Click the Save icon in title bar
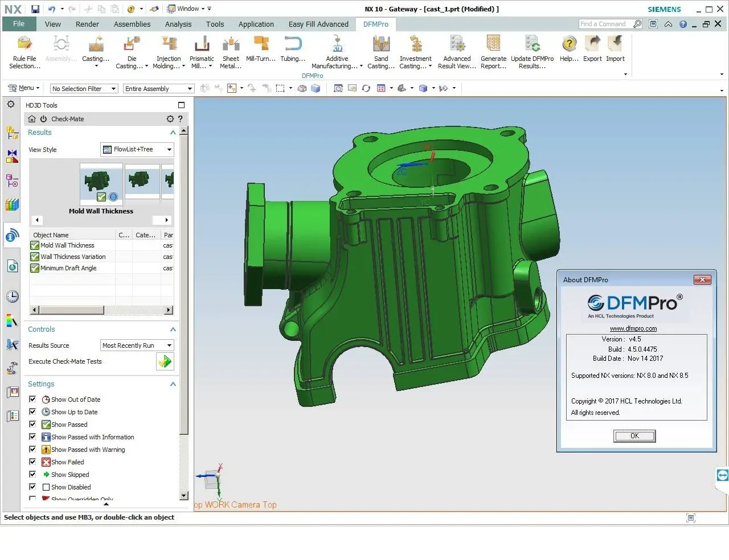The image size is (729, 560). [x=35, y=9]
